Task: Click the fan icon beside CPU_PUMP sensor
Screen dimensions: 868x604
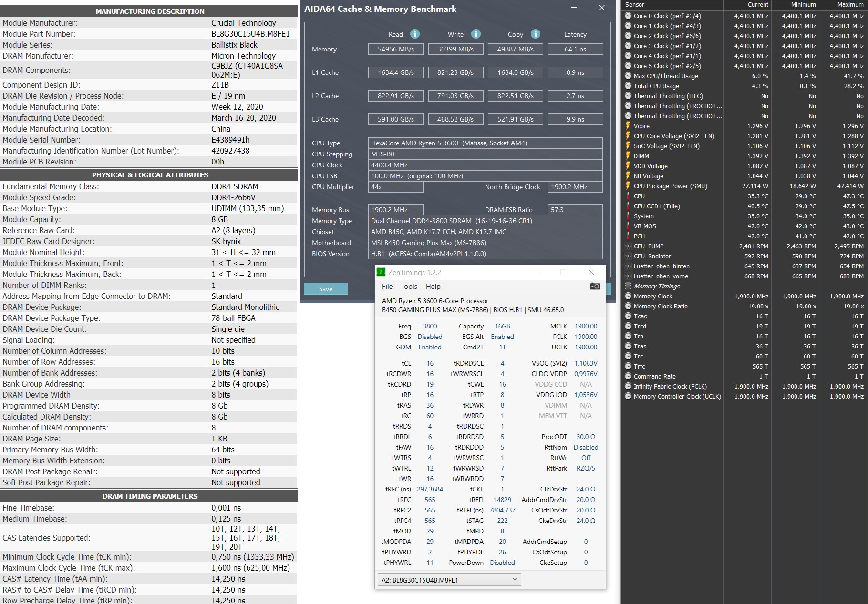Action: pyautogui.click(x=629, y=246)
